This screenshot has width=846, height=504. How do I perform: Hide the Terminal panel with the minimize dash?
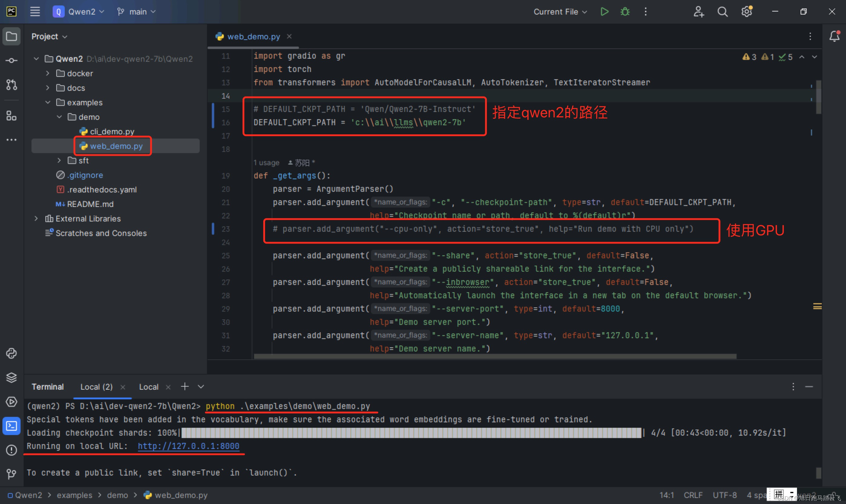point(809,387)
